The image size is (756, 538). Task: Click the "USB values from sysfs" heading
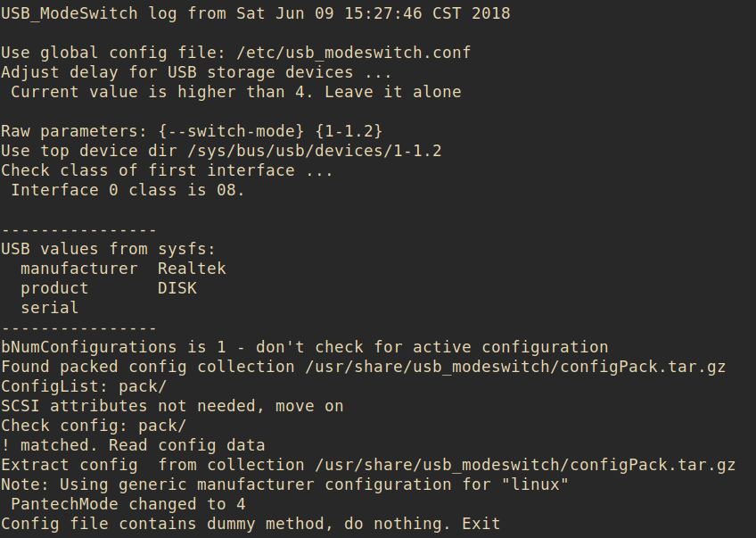pos(109,249)
